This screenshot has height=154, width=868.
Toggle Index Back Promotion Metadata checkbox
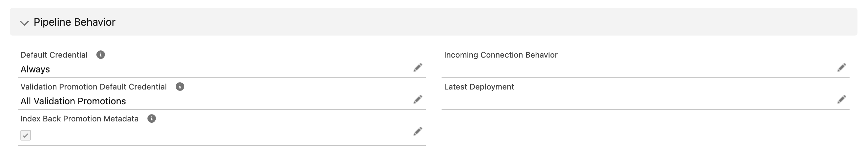click(26, 135)
